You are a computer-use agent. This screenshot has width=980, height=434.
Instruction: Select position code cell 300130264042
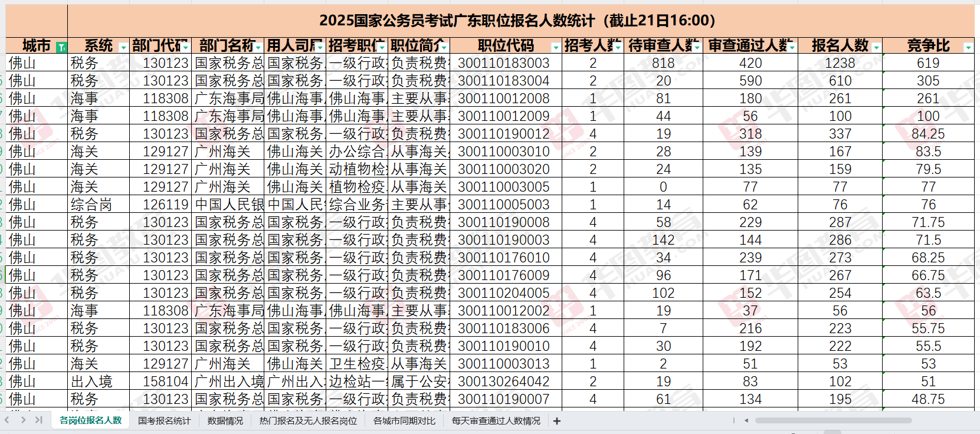(506, 382)
